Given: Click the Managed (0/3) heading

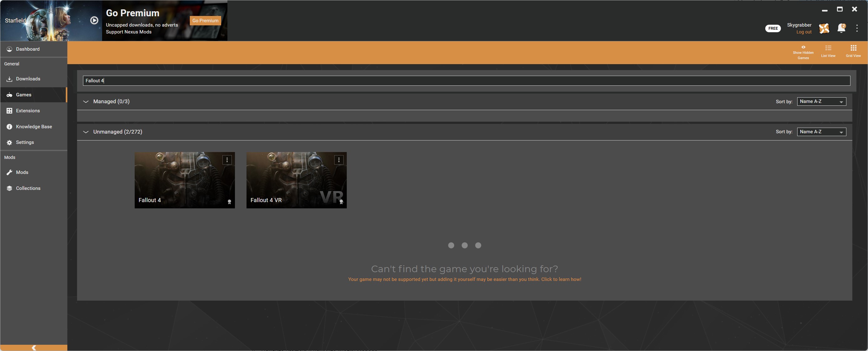Looking at the screenshot, I should pyautogui.click(x=111, y=102).
